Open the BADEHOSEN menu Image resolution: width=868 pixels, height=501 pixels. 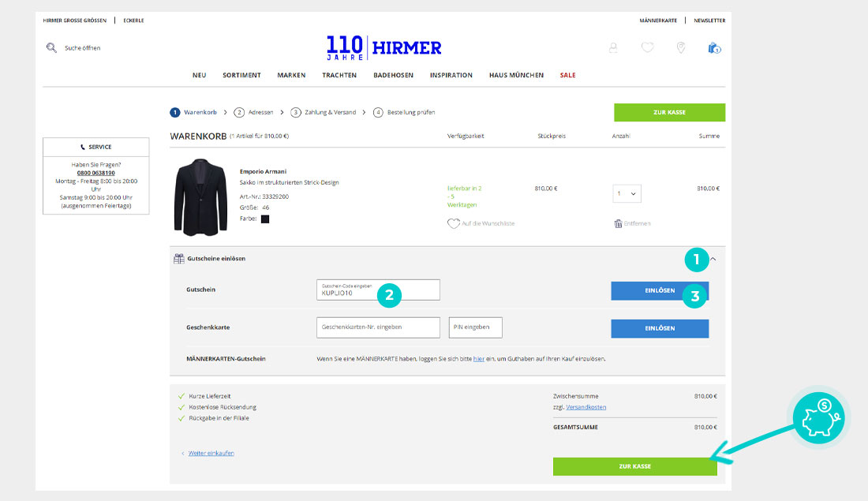[x=393, y=75]
